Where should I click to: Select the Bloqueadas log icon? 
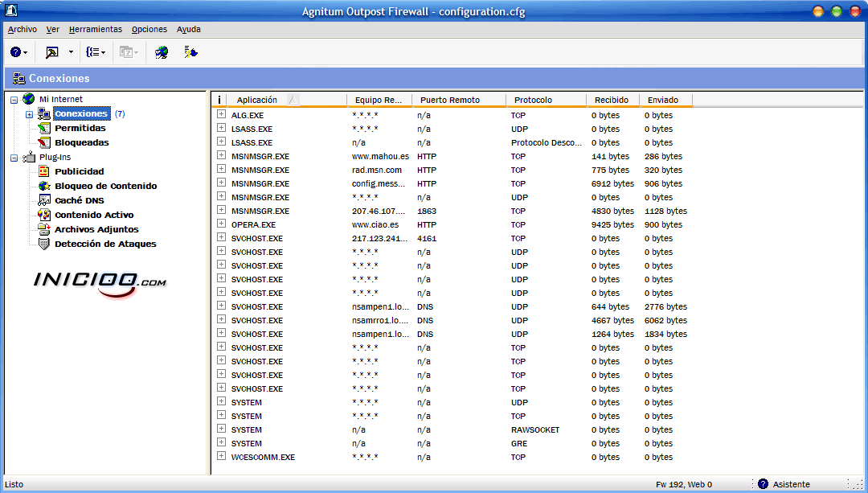[44, 142]
